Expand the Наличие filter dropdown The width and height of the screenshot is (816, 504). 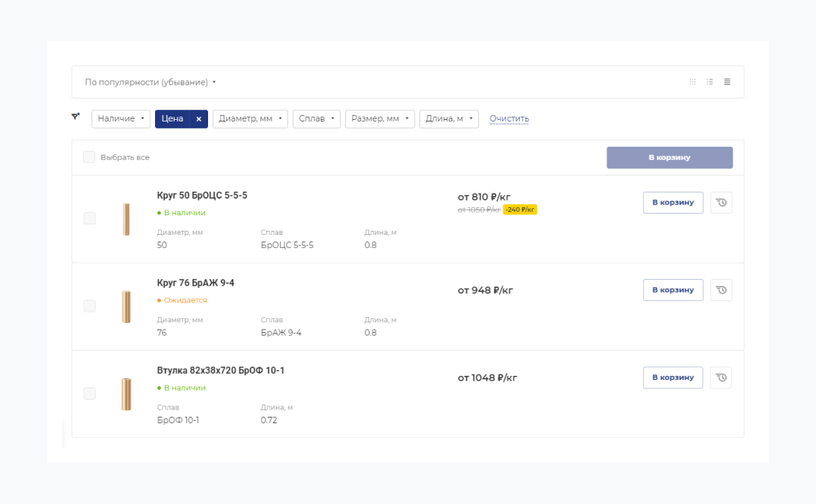121,119
